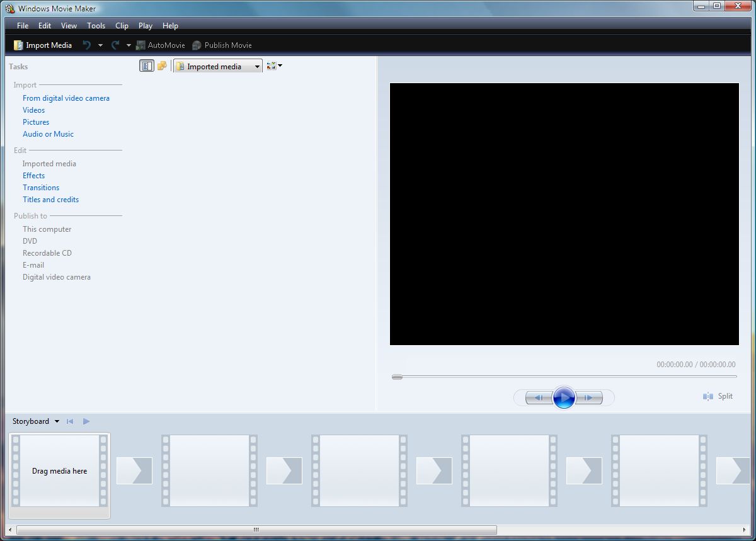Click the Play Storyboard icon

click(x=86, y=421)
